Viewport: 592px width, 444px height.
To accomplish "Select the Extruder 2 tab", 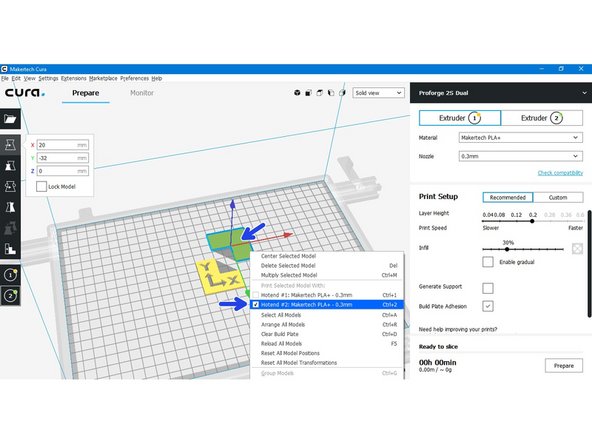I will click(542, 118).
